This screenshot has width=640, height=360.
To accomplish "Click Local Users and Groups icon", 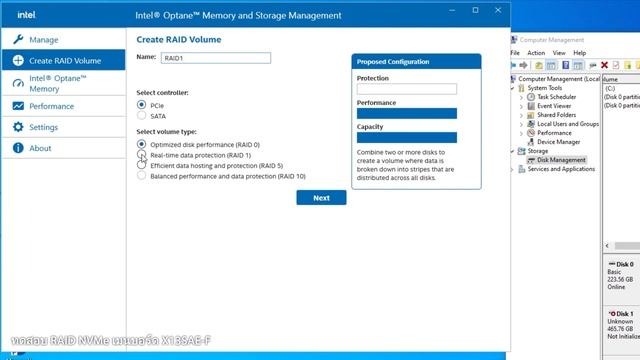I will click(531, 124).
